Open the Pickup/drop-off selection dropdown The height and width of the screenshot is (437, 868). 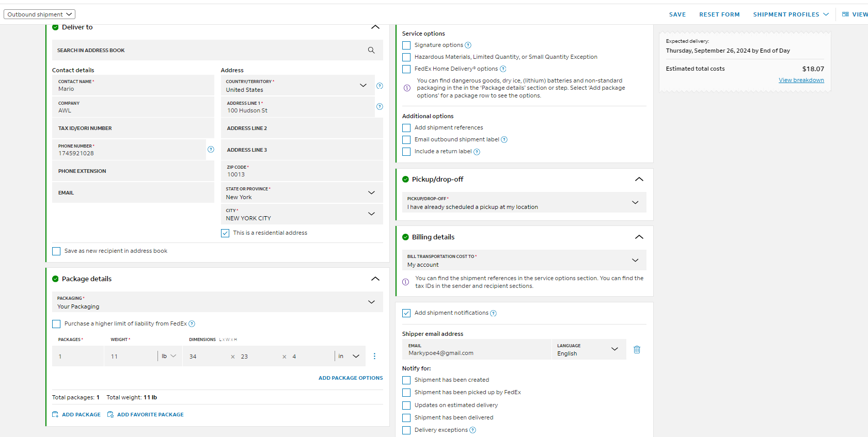[524, 202]
